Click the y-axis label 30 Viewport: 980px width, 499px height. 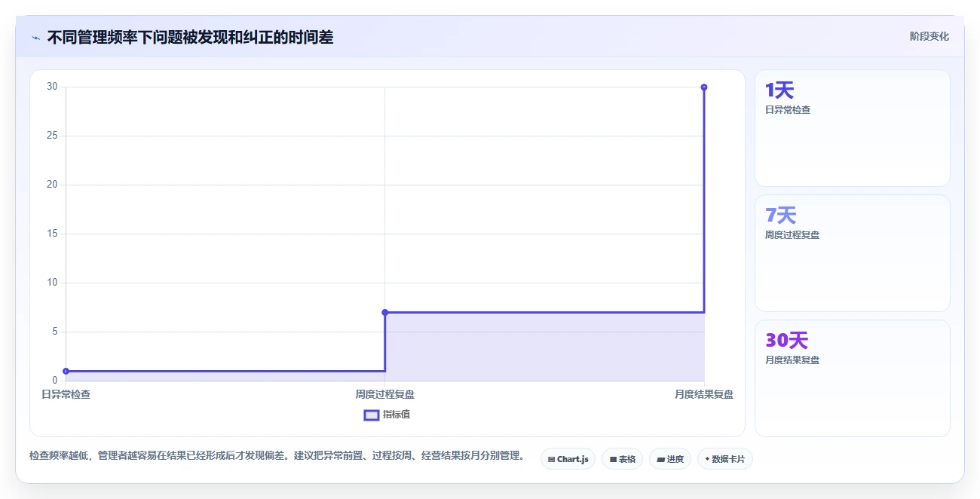(52, 87)
